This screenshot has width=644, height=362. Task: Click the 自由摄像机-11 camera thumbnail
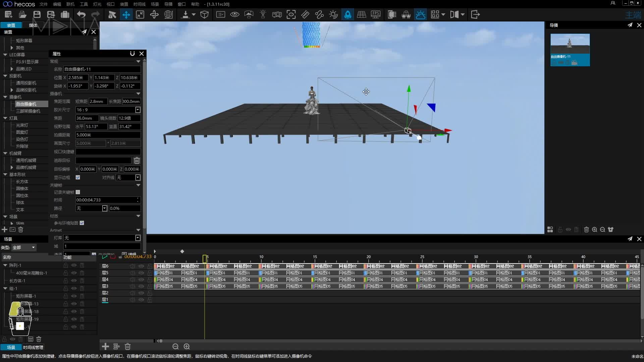pos(570,50)
